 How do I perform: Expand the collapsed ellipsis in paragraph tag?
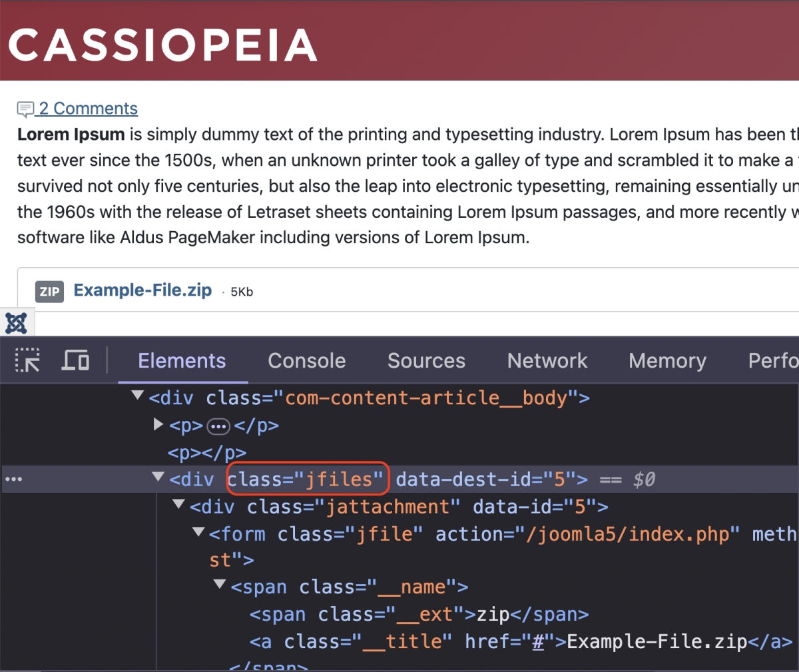(218, 426)
